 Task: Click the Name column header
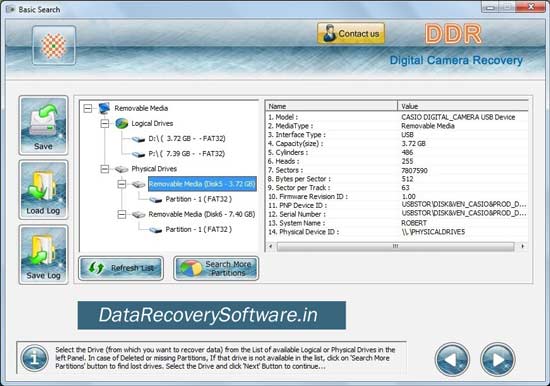coord(331,106)
